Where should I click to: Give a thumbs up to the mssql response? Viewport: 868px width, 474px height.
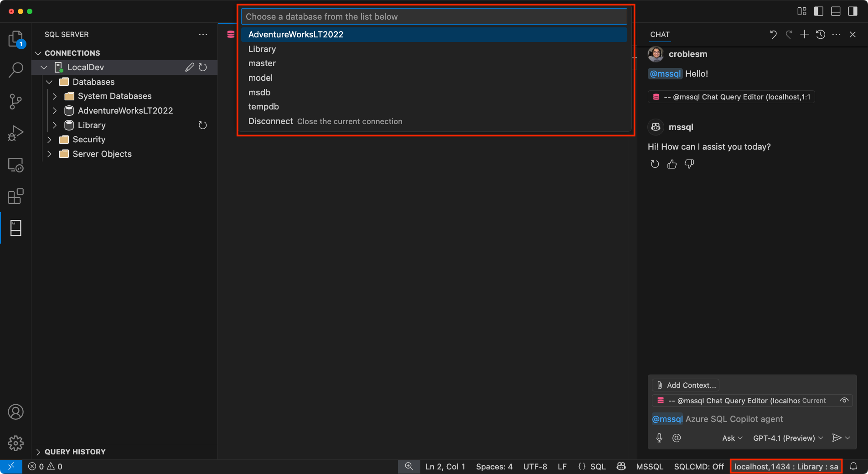click(672, 164)
